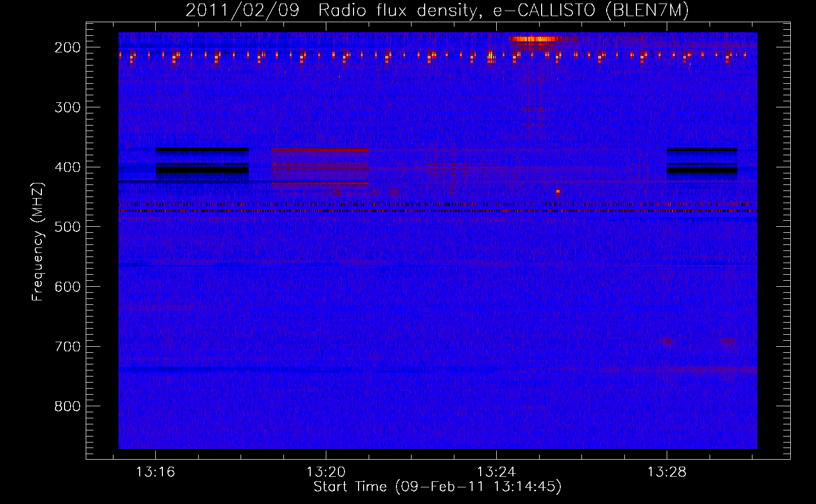Click the 13:16 time tick label

point(155,472)
